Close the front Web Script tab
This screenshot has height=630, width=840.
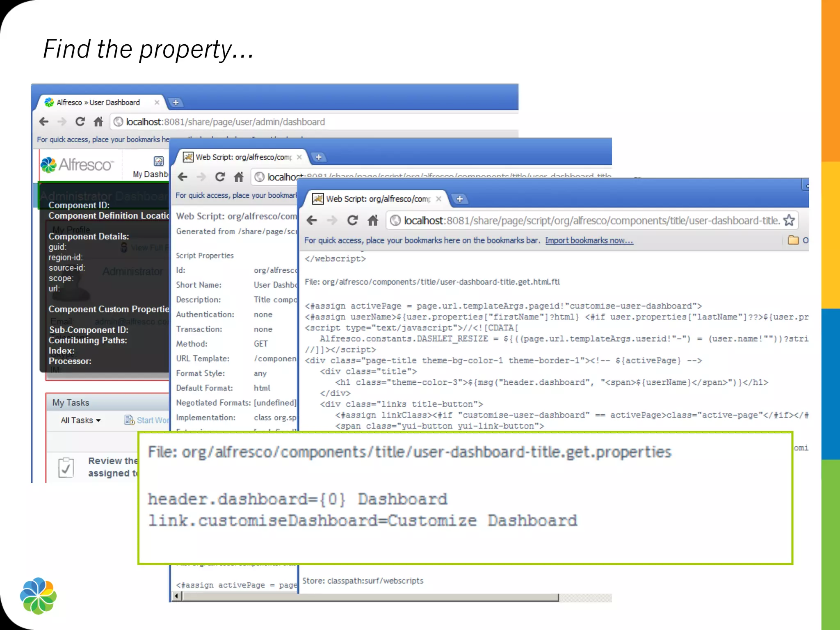pyautogui.click(x=438, y=199)
